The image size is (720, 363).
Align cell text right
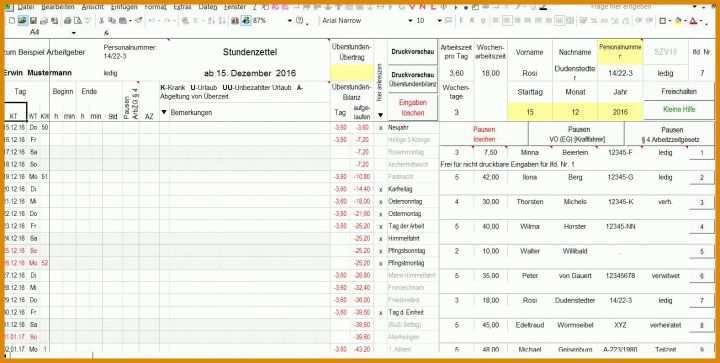pos(518,21)
